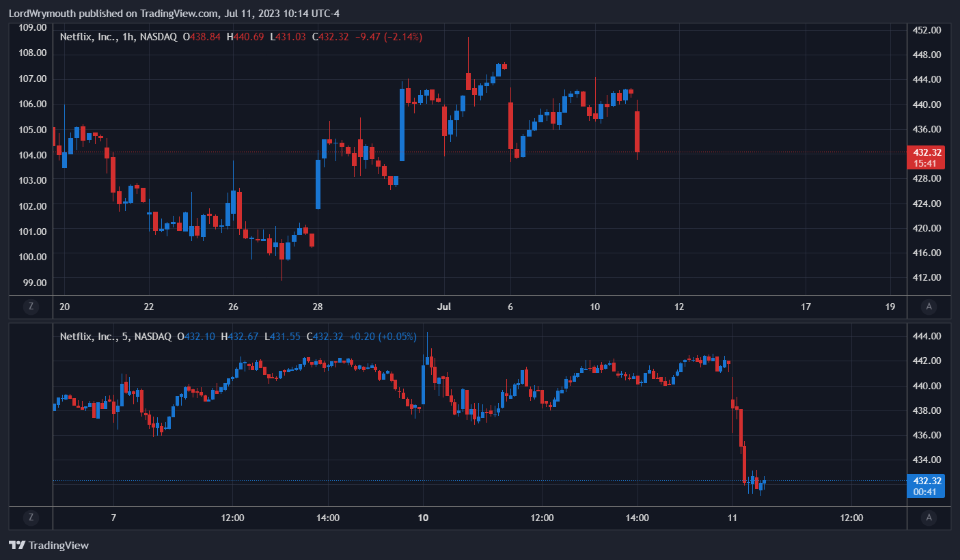Open timezone Z button on 5-minute chart
This screenshot has width=960, height=560.
coord(31,518)
